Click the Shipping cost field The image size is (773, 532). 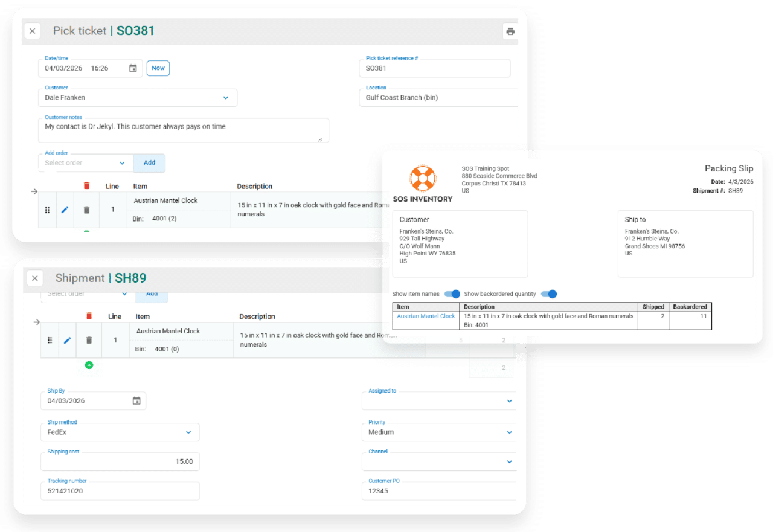[x=120, y=461]
